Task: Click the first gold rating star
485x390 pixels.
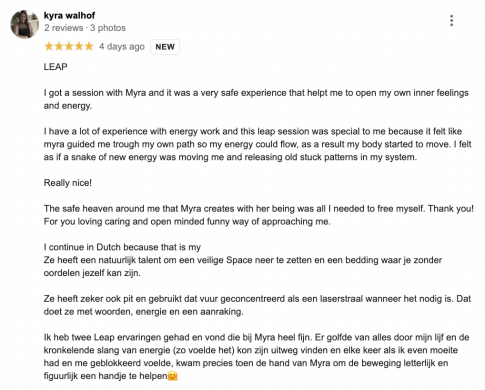Action: pos(49,46)
